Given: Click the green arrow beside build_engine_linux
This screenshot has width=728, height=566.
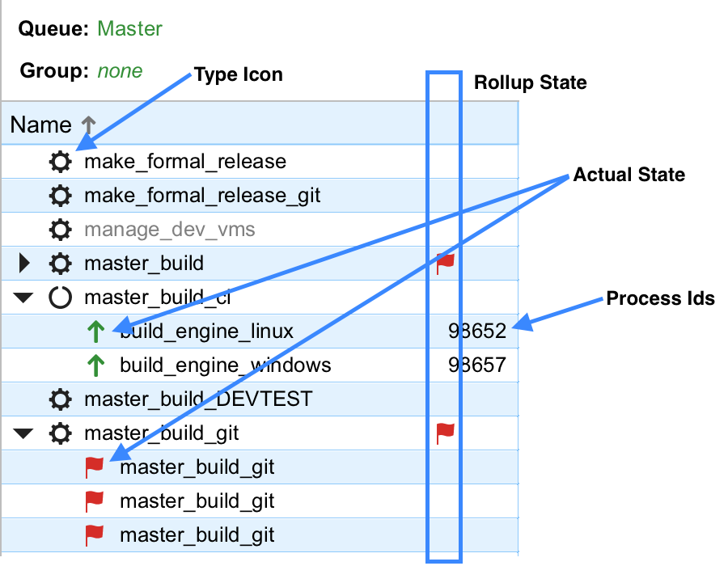Looking at the screenshot, I should click(x=95, y=332).
